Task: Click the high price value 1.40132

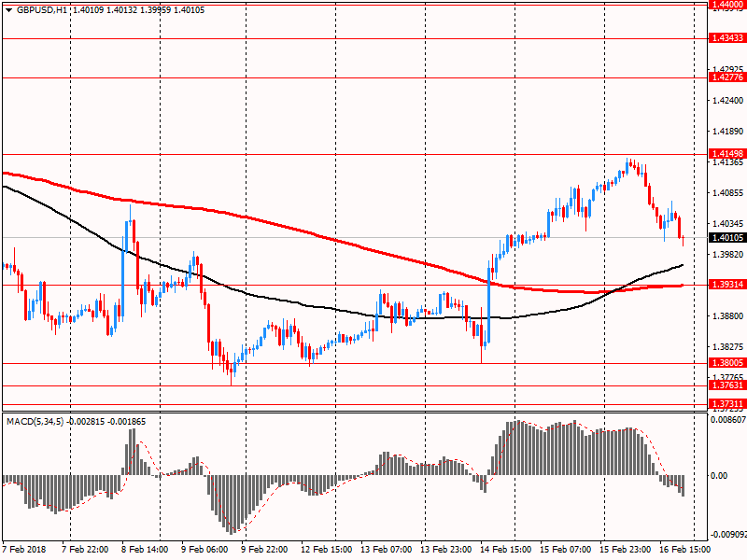Action: click(121, 10)
